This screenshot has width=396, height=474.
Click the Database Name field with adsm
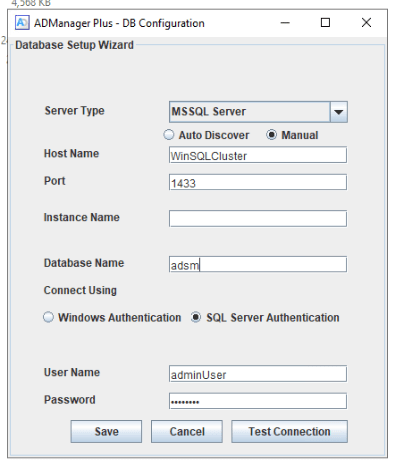point(258,265)
